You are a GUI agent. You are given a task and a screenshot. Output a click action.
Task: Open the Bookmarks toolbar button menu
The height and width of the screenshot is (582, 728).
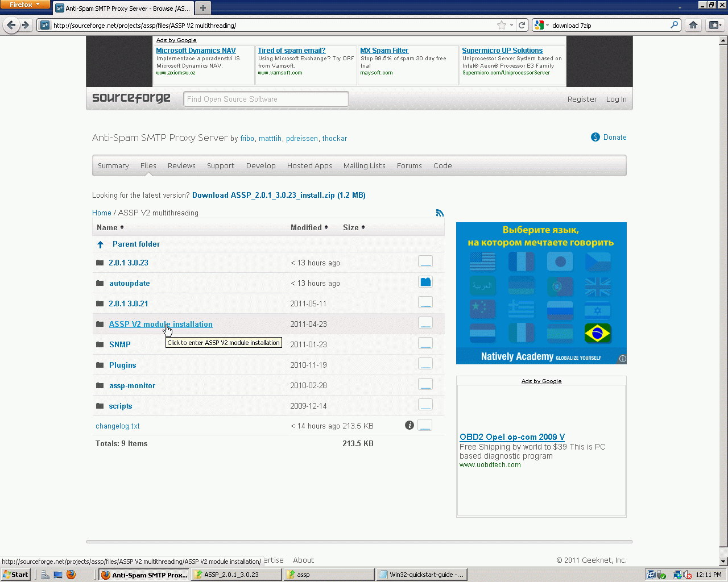point(715,25)
